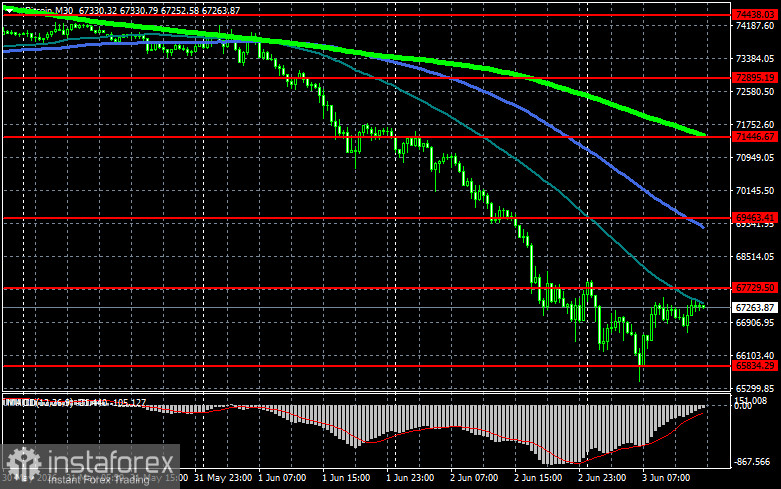Click the 1 Jun 15:00 time label
The height and width of the screenshot is (489, 781).
click(346, 478)
